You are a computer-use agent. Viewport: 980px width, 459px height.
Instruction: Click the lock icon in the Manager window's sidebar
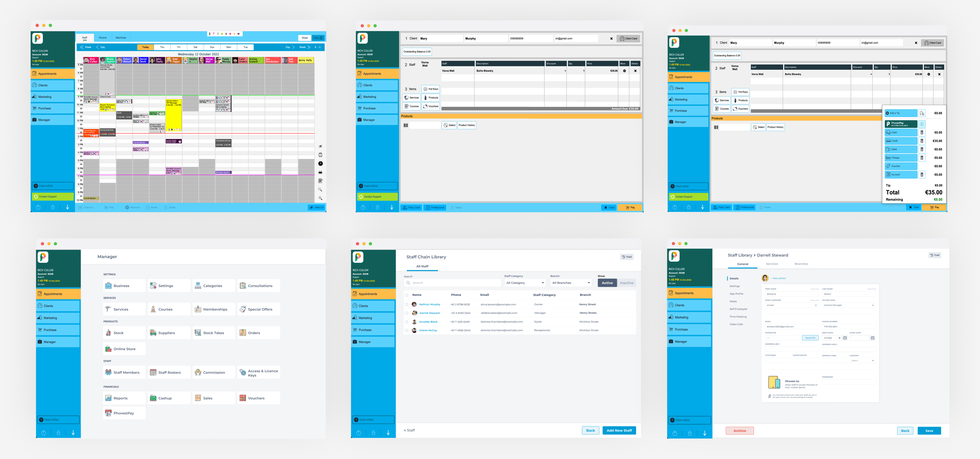(x=58, y=432)
